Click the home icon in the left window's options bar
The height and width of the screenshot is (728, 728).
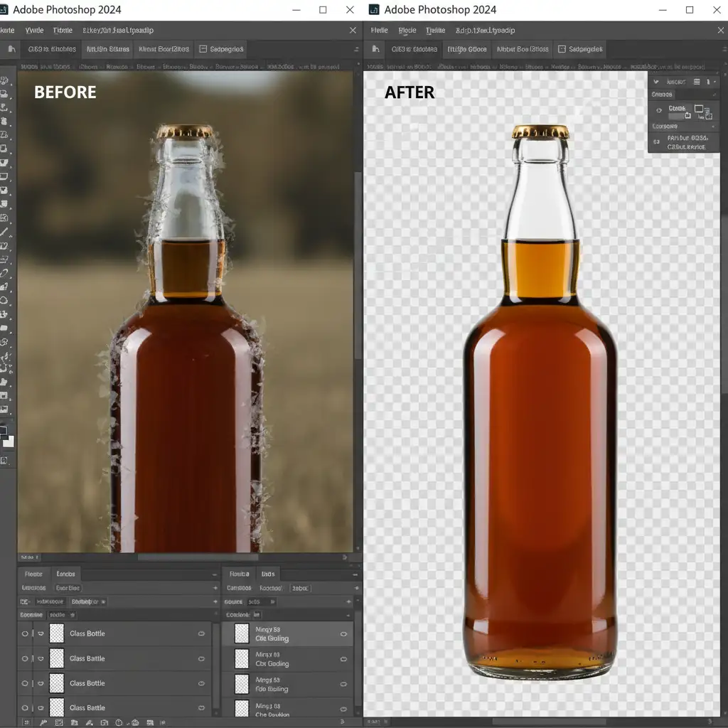point(11,49)
